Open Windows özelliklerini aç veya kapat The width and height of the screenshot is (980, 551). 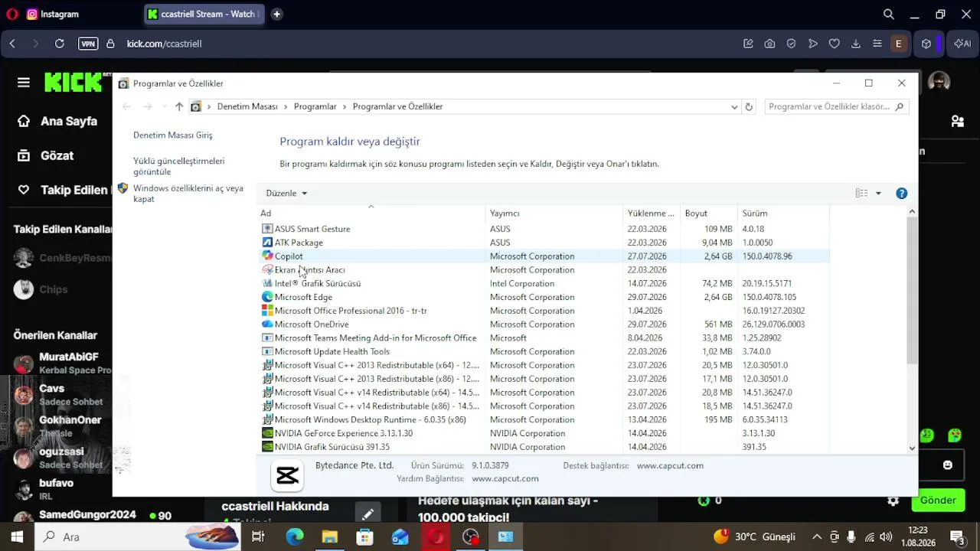[188, 194]
